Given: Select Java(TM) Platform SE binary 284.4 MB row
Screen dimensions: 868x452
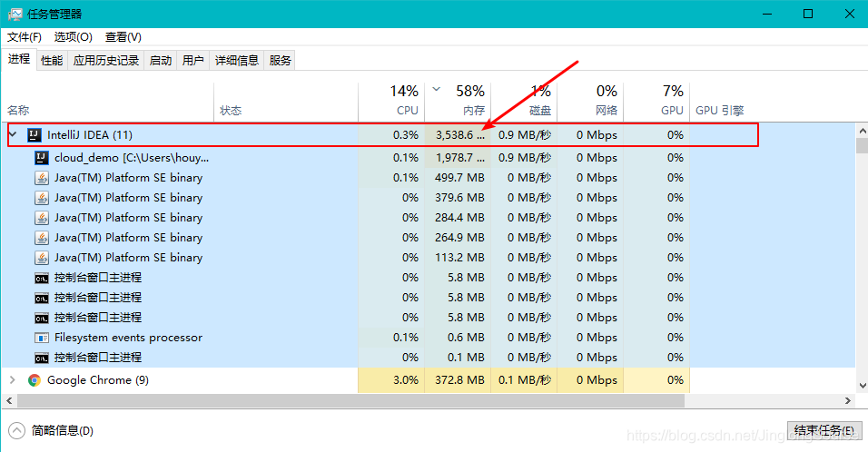Looking at the screenshot, I should (x=429, y=218).
